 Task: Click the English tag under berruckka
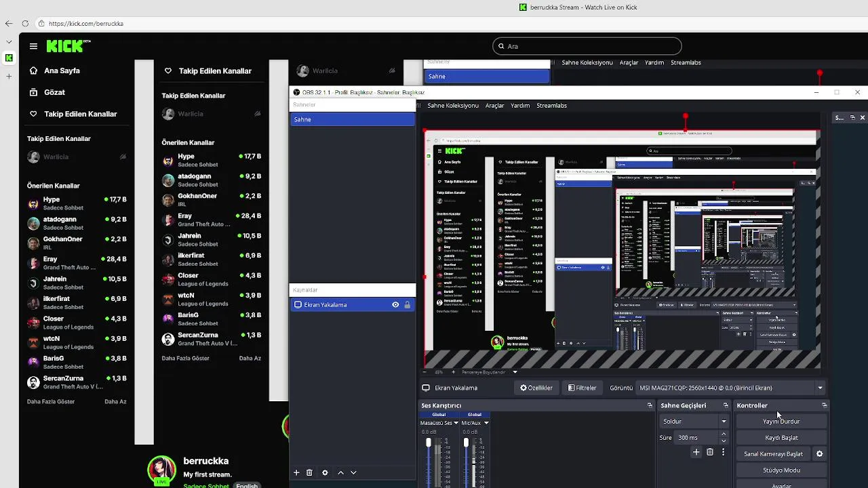247,485
